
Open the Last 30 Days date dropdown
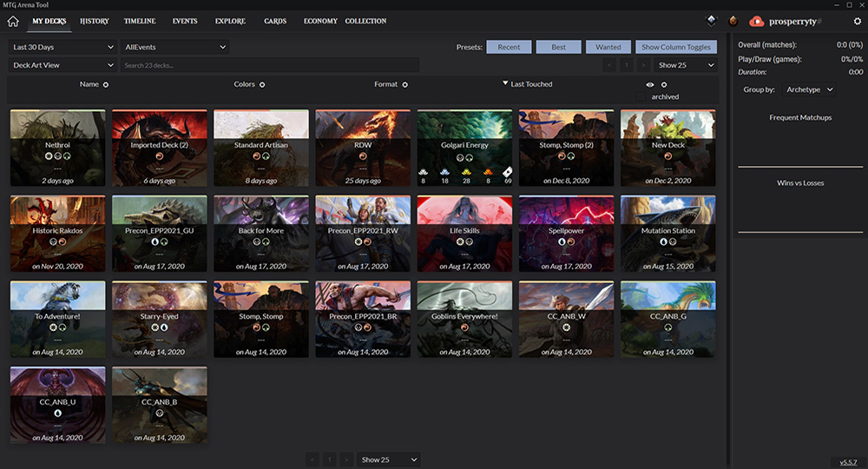click(62, 47)
